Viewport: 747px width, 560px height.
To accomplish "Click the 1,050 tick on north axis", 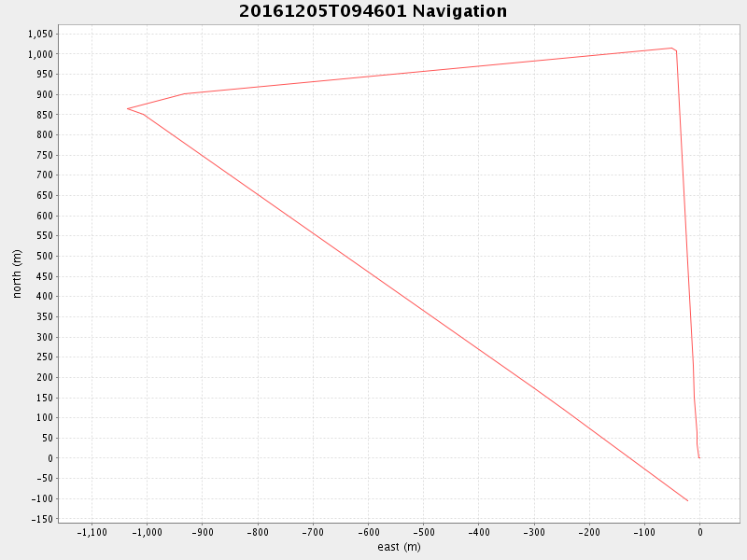I will tap(40, 34).
